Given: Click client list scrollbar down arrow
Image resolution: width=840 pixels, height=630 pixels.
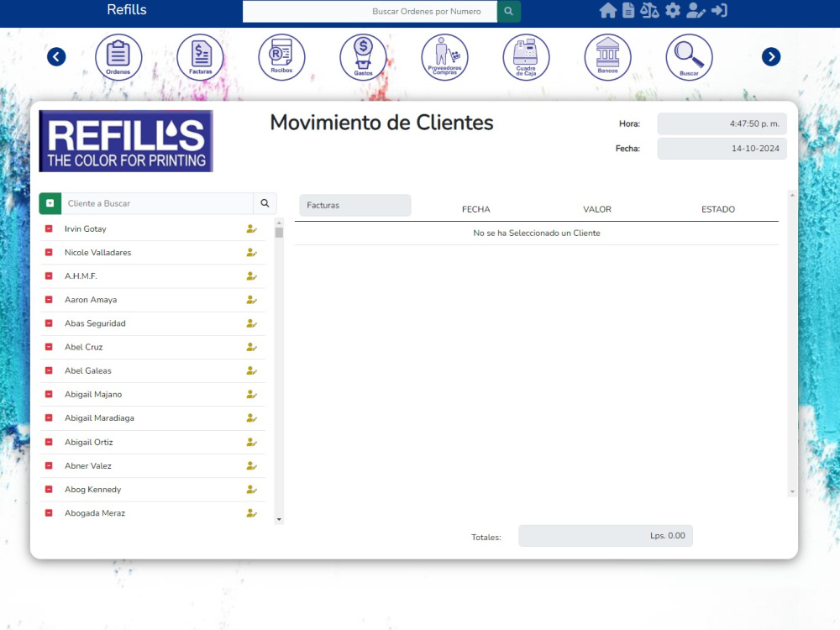Looking at the screenshot, I should (279, 519).
